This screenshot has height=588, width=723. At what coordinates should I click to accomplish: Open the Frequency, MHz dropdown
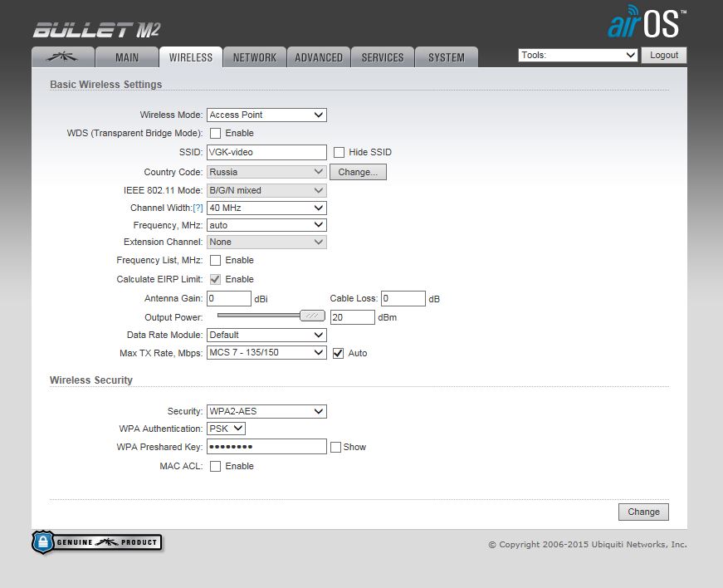pyautogui.click(x=266, y=225)
